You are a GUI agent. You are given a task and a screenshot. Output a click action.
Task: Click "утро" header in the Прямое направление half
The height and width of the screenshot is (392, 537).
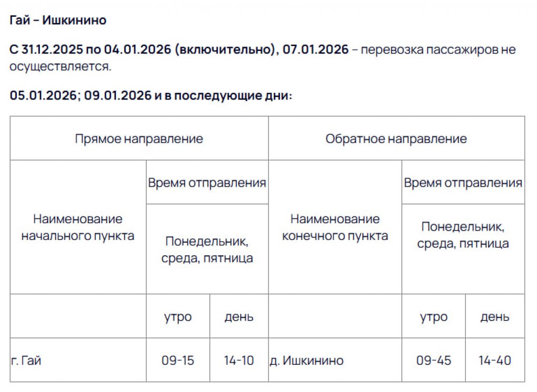pyautogui.click(x=178, y=317)
